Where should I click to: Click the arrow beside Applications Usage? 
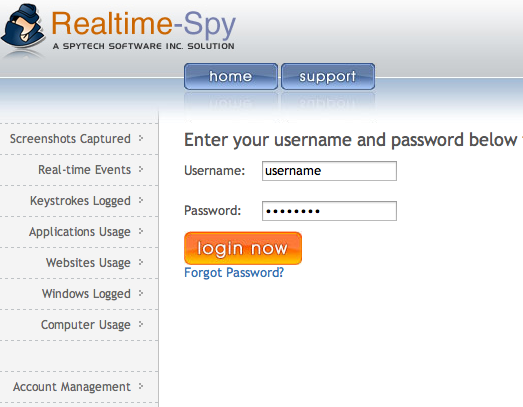(141, 231)
